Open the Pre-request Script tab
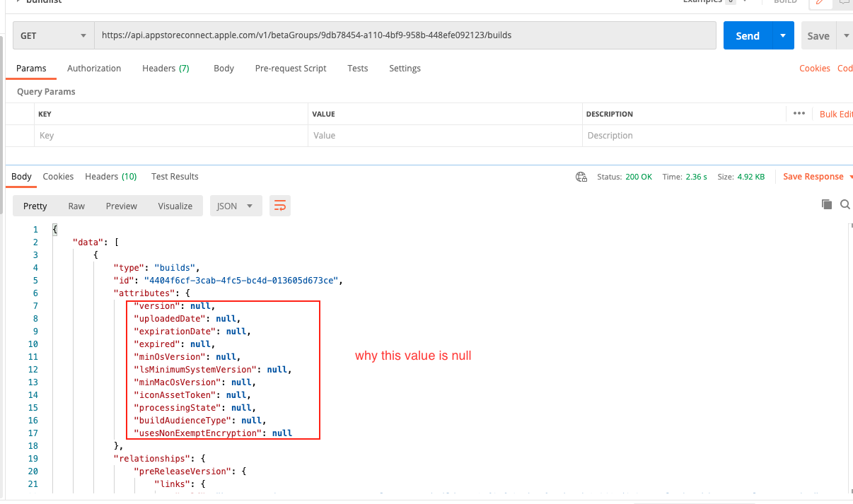 point(291,69)
